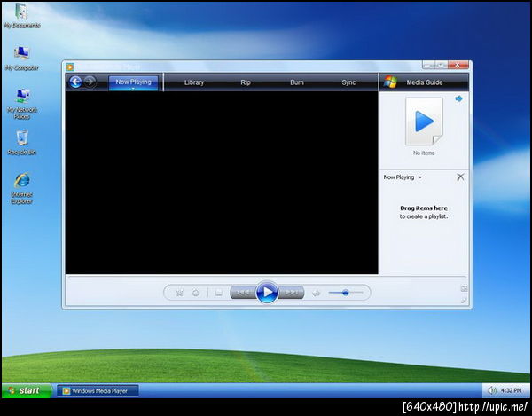Open the Start menu

click(x=27, y=390)
